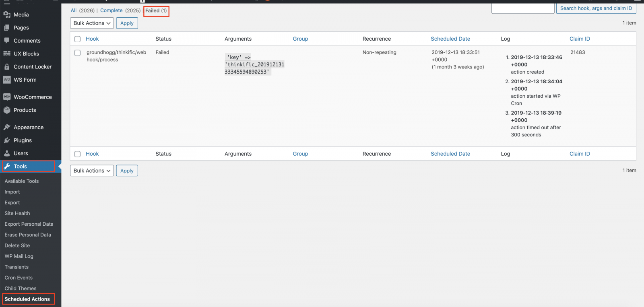Open Scheduled Actions in Tools submenu
This screenshot has height=307, width=644.
[27, 299]
